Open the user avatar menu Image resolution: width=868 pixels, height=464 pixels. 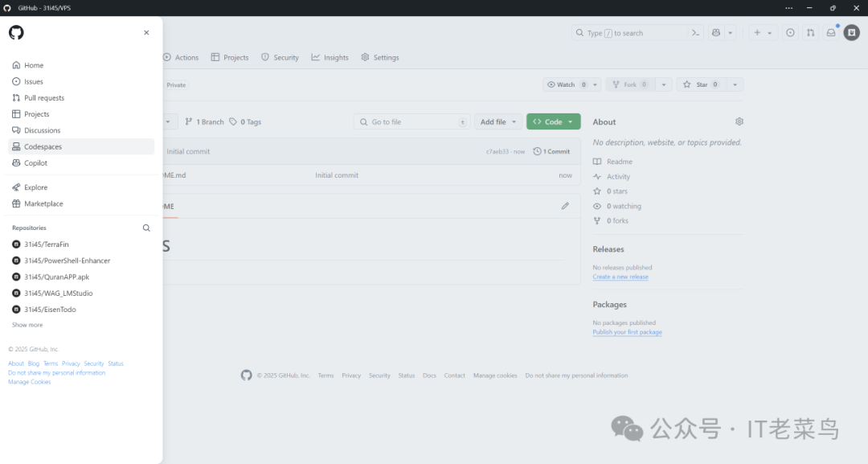tap(852, 33)
